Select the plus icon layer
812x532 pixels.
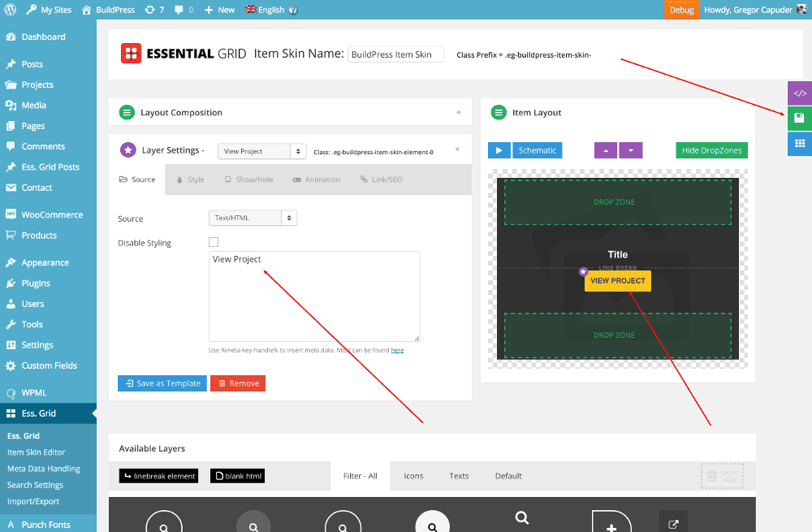611,522
